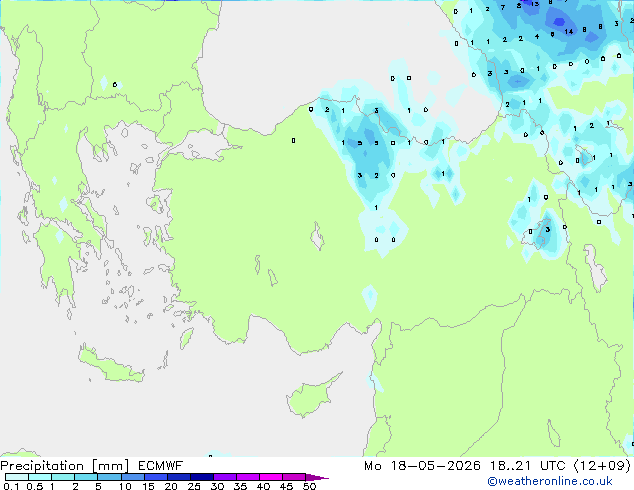The width and height of the screenshot is (634, 490).
Task: Click the 5–10 mm legend color swatch
Action: (109, 477)
